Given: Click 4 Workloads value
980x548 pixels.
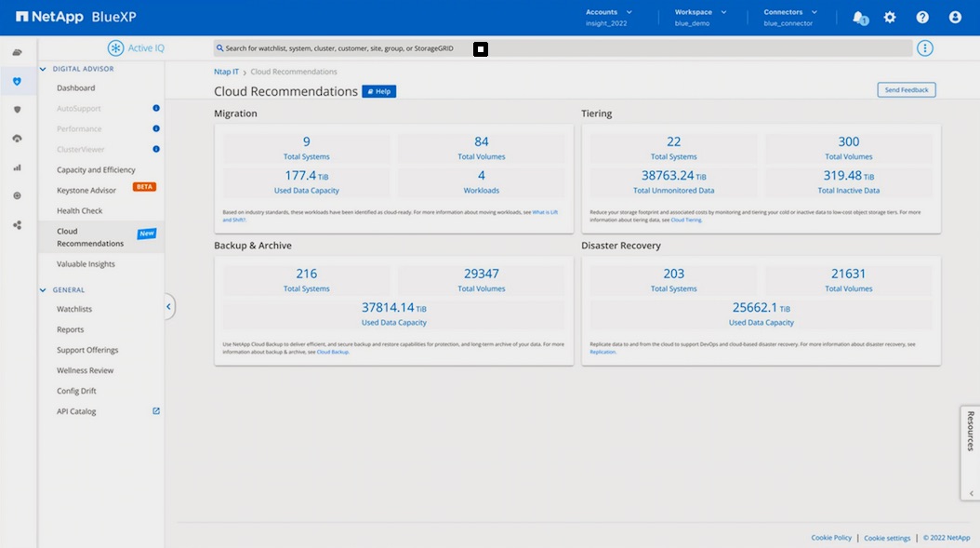Looking at the screenshot, I should (x=482, y=182).
